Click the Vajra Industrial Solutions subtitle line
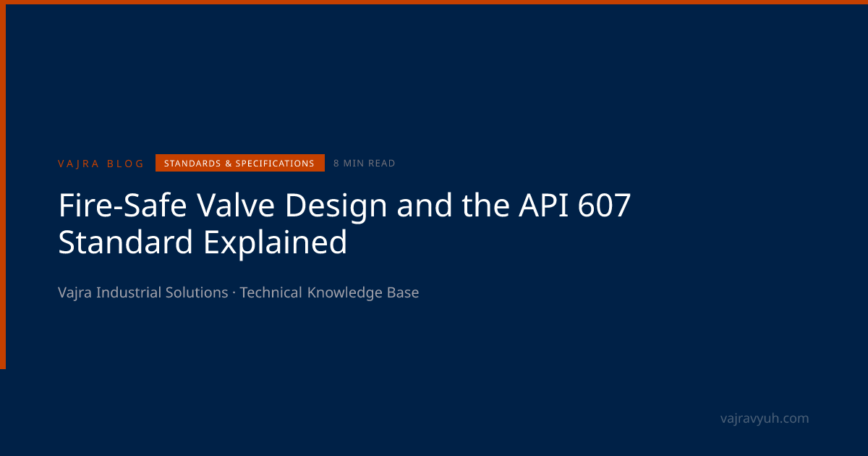 click(239, 293)
